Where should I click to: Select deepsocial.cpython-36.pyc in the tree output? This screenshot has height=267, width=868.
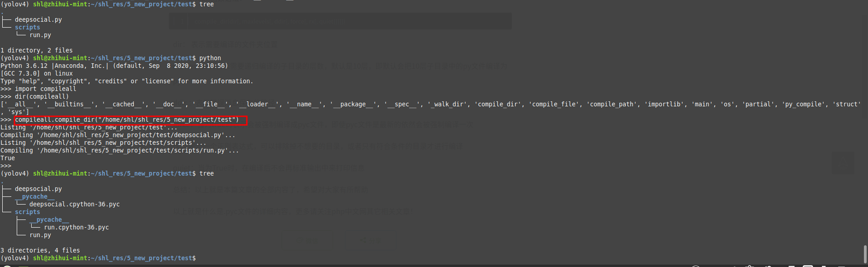75,205
